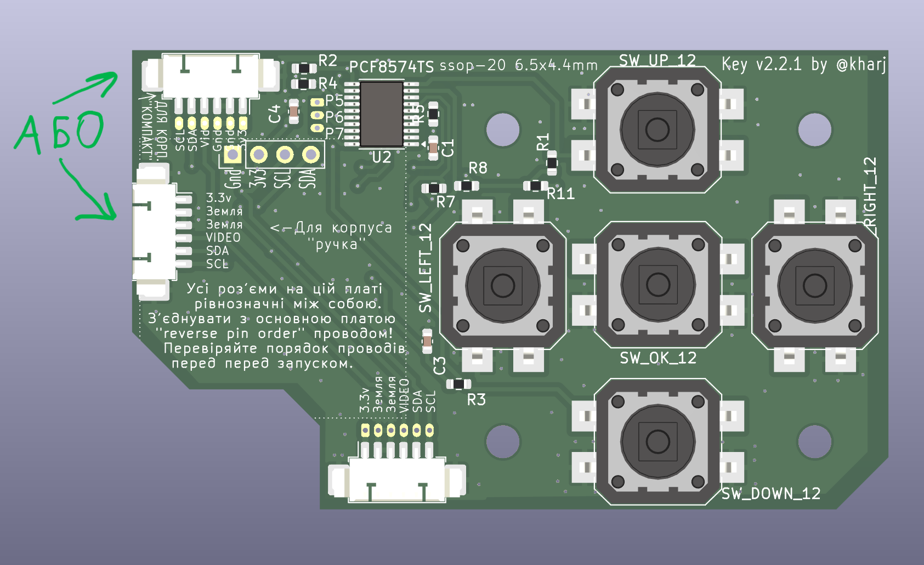The height and width of the screenshot is (565, 924).
Task: Click the bottom white connector
Action: pos(397,479)
